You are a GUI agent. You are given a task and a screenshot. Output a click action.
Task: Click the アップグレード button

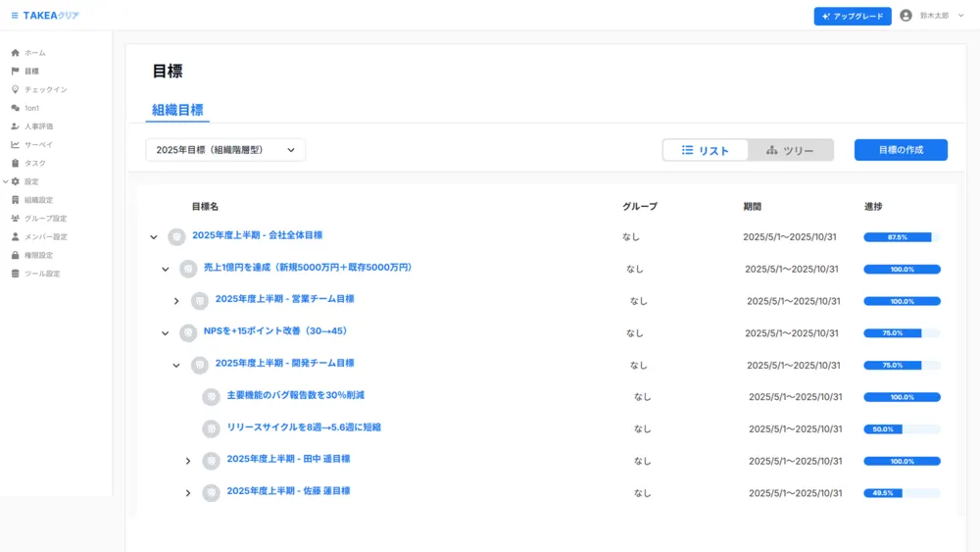tap(852, 17)
